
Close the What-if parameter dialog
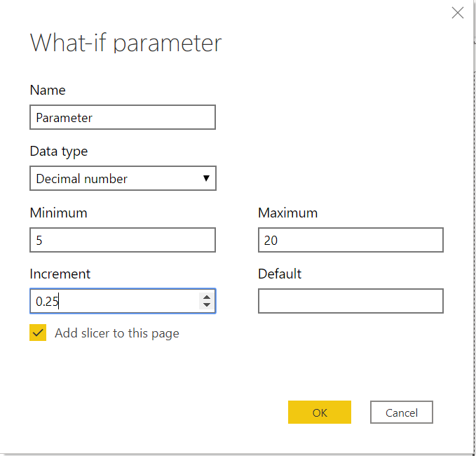[x=458, y=13]
